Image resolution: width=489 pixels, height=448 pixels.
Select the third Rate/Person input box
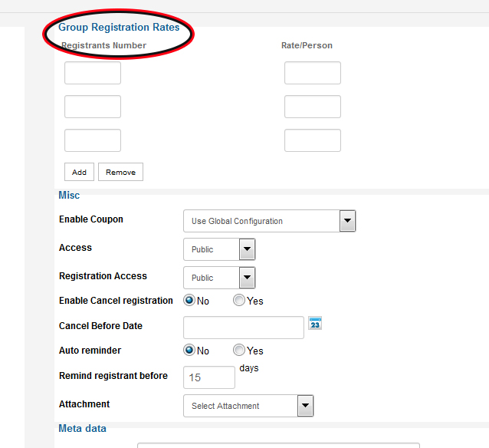tap(312, 140)
